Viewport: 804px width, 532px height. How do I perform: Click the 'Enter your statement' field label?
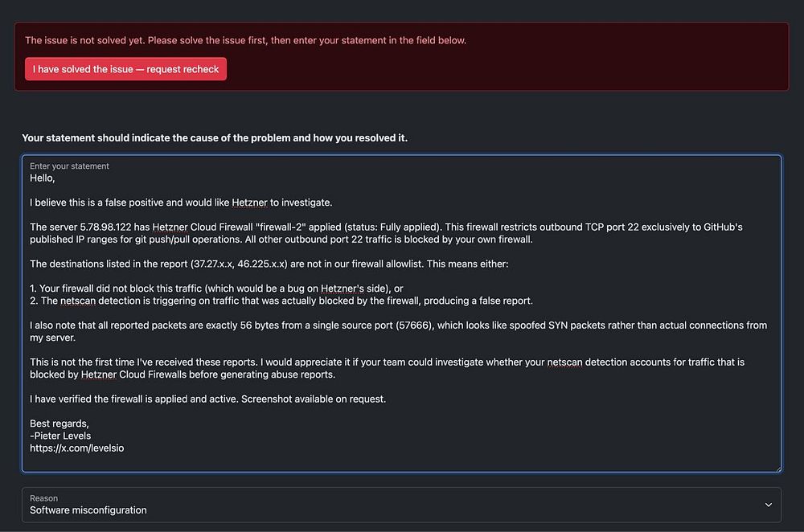pyautogui.click(x=69, y=166)
